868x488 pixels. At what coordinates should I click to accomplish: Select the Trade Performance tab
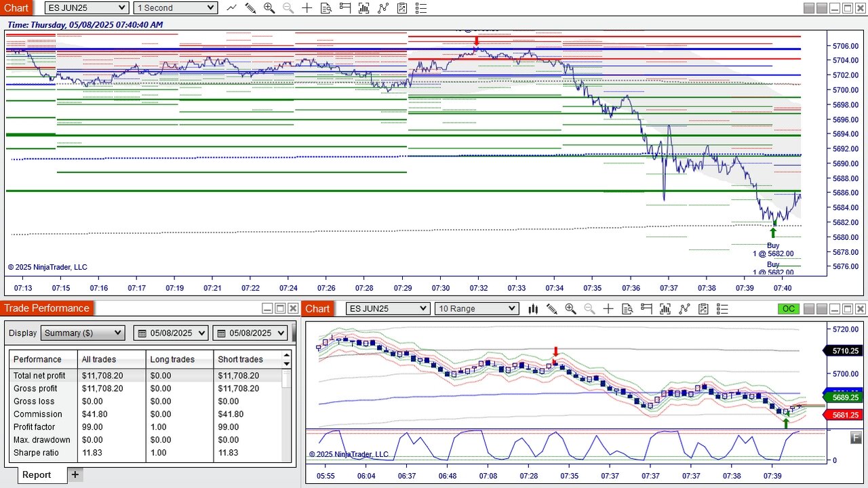[47, 308]
